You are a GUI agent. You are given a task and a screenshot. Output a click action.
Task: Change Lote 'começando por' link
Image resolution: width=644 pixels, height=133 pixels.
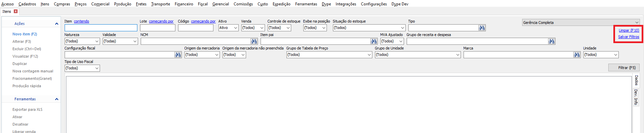point(161,21)
